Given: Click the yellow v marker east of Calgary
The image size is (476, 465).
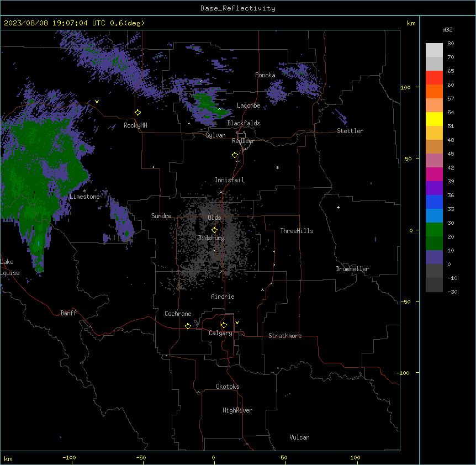Looking at the screenshot, I should coord(237,323).
